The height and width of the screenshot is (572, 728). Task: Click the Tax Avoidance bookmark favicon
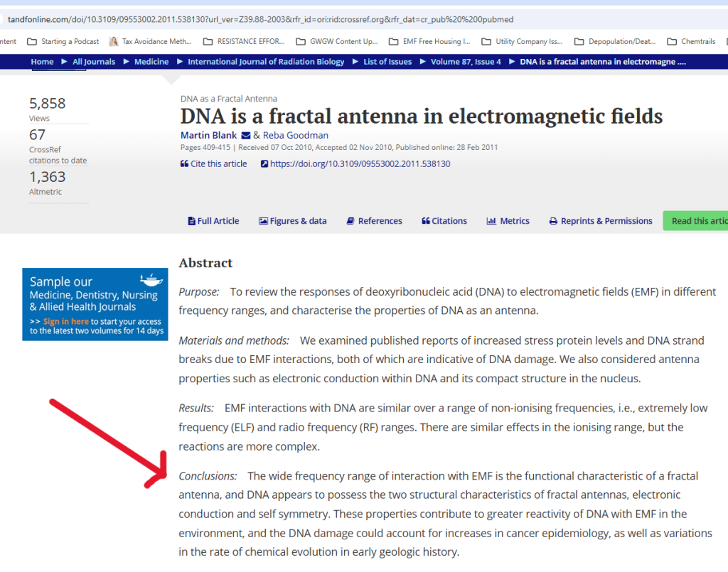[x=114, y=41]
